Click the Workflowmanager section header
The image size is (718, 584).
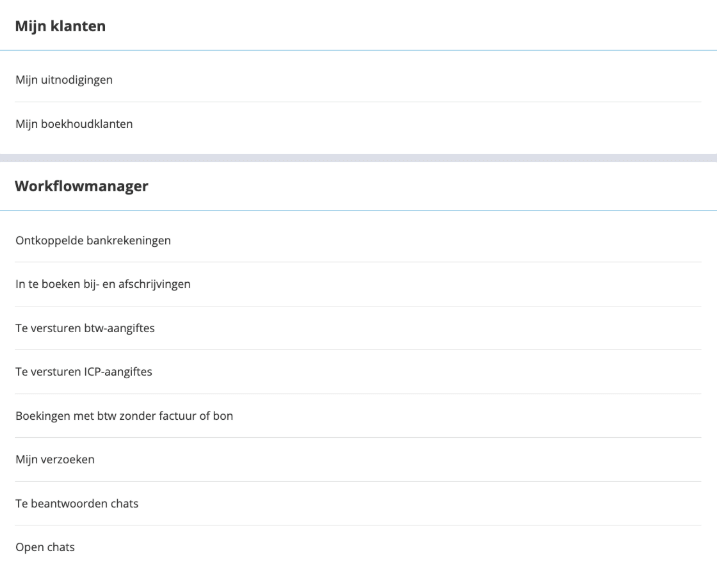82,185
